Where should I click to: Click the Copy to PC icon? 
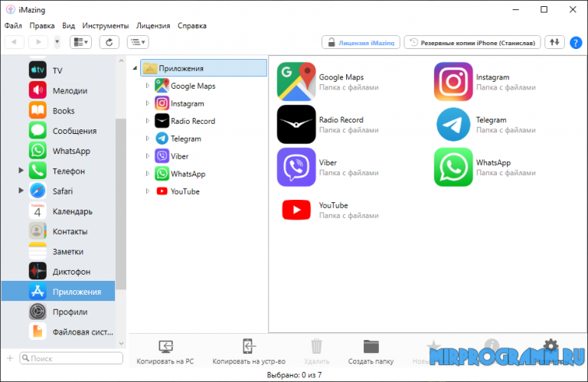(165, 346)
